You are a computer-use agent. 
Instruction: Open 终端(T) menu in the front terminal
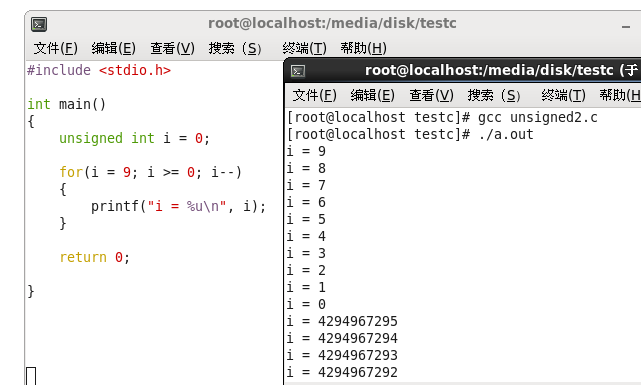[564, 95]
